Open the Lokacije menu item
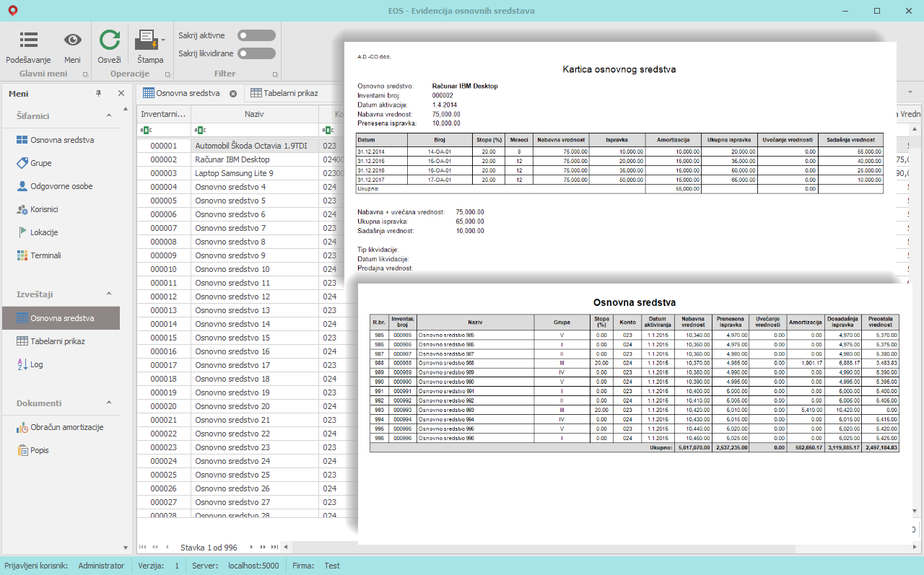This screenshot has width=924, height=575. (61, 232)
